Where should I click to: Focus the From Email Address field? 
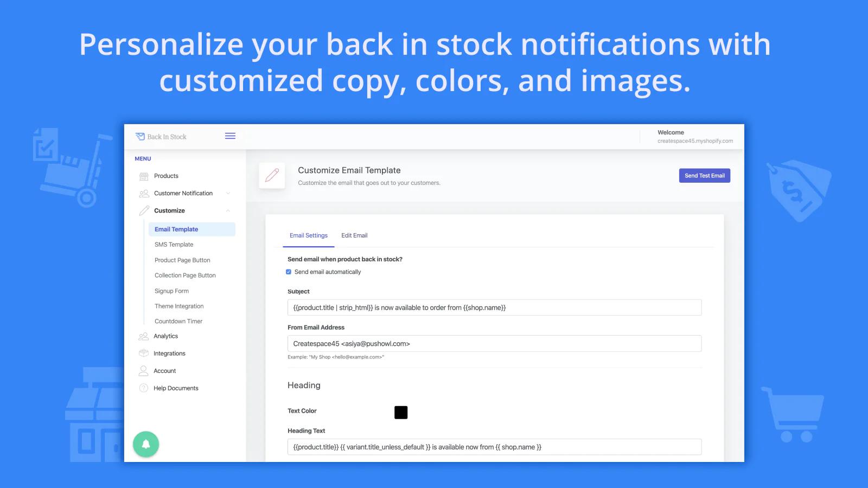[x=494, y=344]
